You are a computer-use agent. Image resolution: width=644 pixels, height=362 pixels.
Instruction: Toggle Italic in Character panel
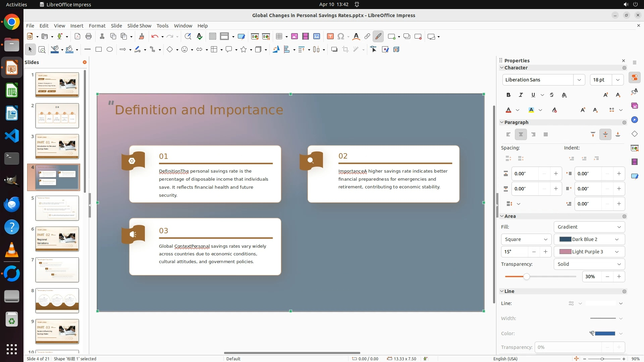tap(521, 95)
